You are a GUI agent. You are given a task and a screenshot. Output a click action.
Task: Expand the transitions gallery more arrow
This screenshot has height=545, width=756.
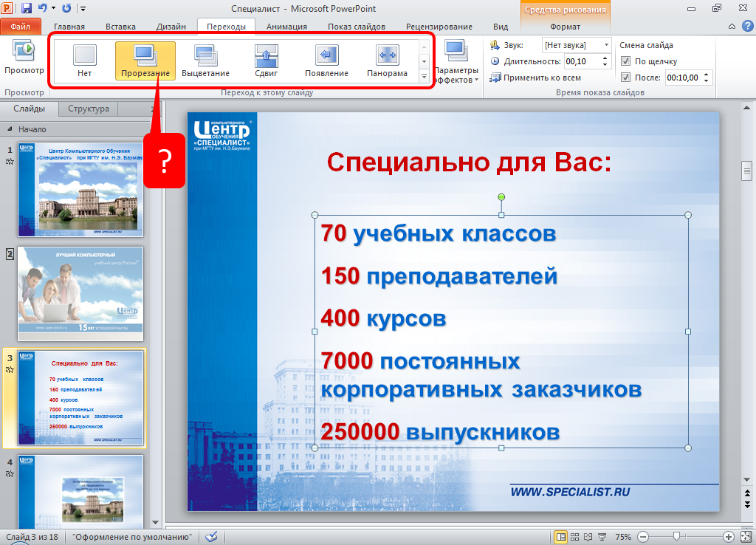(424, 76)
